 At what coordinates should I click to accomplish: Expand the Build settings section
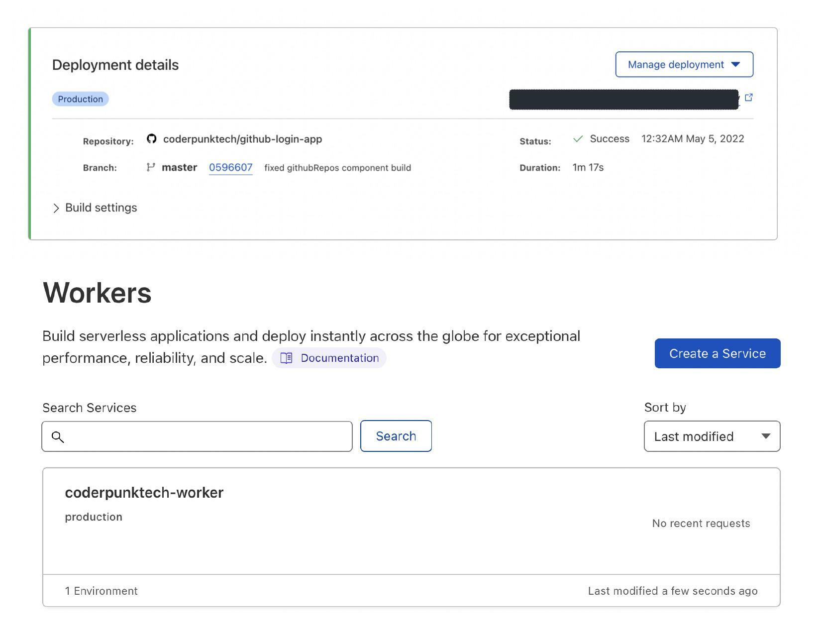tap(95, 208)
